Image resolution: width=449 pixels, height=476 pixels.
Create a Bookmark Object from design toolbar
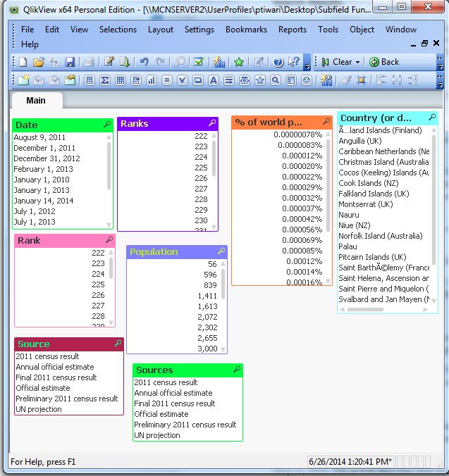[x=260, y=80]
